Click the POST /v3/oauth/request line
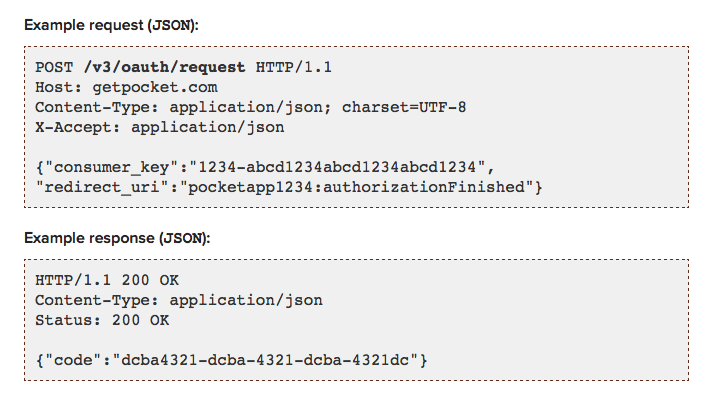The height and width of the screenshot is (393, 711). tap(184, 68)
